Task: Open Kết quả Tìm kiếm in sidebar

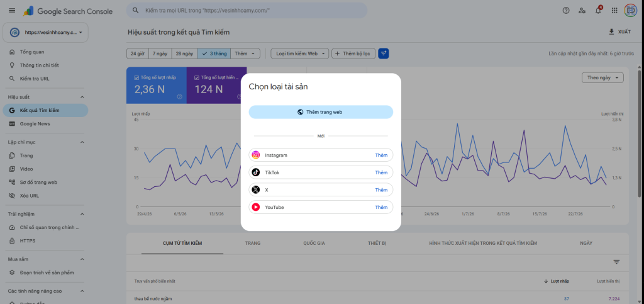Action: (45, 111)
